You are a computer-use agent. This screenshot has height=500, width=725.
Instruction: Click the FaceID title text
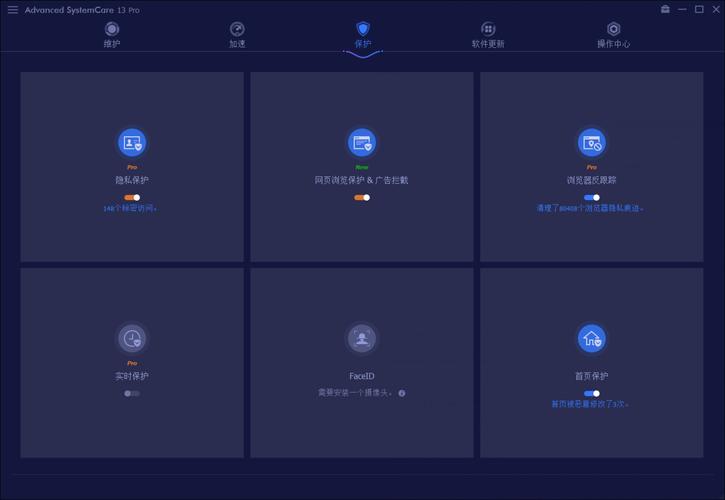coord(362,376)
